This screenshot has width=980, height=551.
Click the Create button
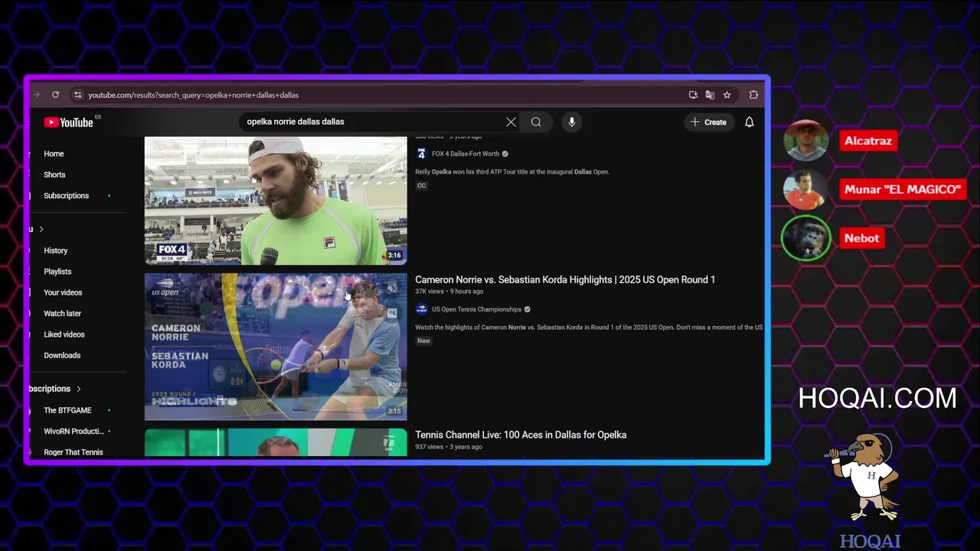click(x=709, y=122)
